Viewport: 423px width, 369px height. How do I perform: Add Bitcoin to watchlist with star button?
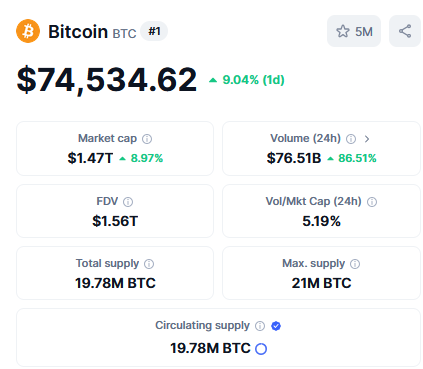click(354, 31)
